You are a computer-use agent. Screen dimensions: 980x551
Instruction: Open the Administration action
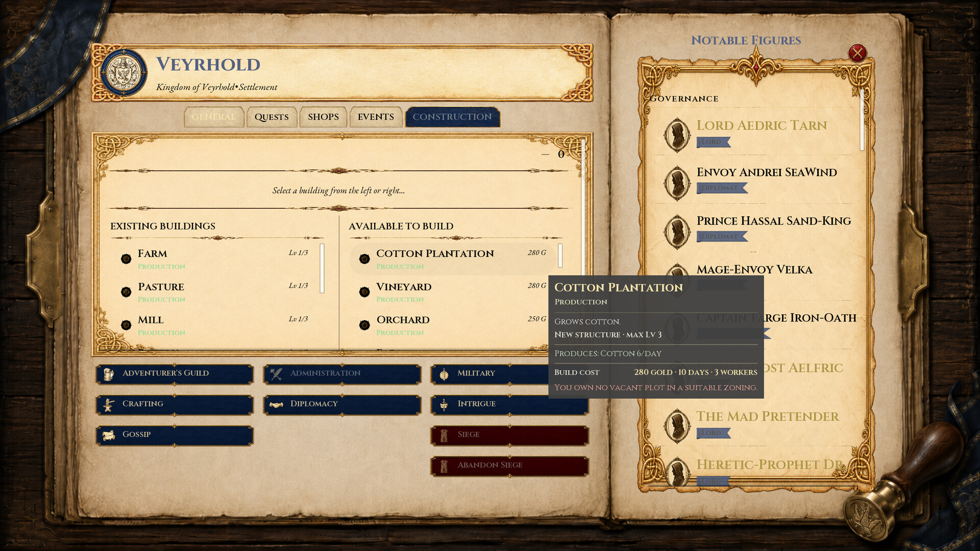[342, 373]
